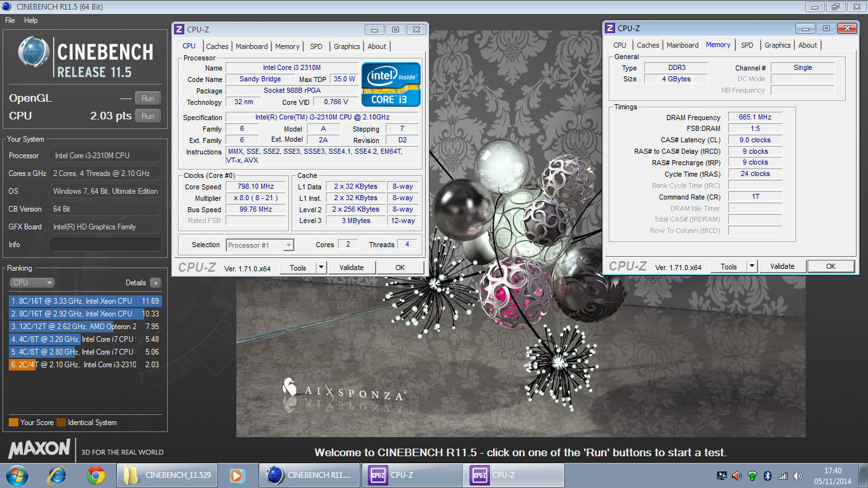Open the Windows Start menu

(x=17, y=475)
